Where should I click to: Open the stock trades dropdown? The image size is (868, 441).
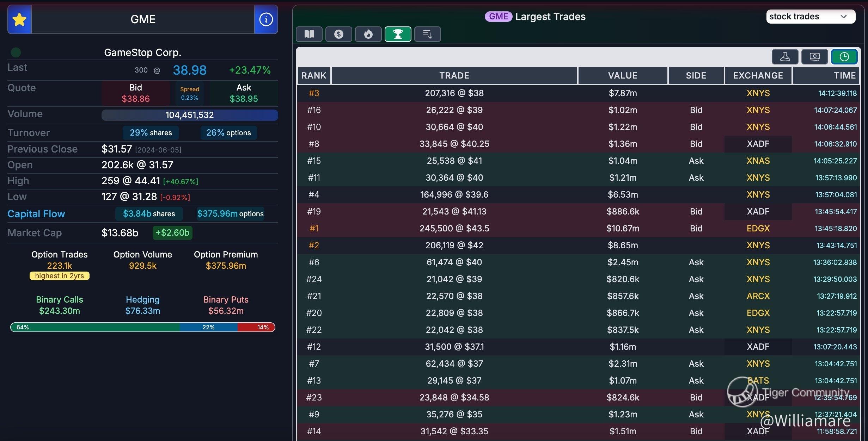(x=800, y=17)
